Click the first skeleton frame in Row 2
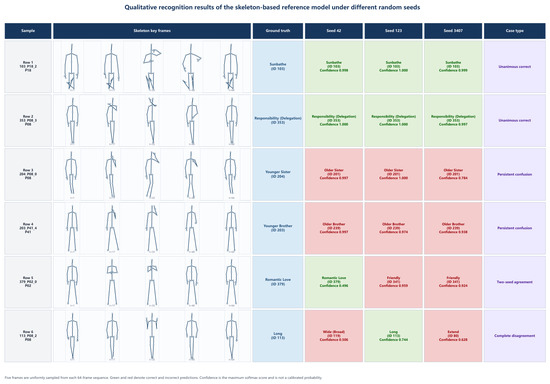This screenshot has height=384, width=550. point(72,120)
